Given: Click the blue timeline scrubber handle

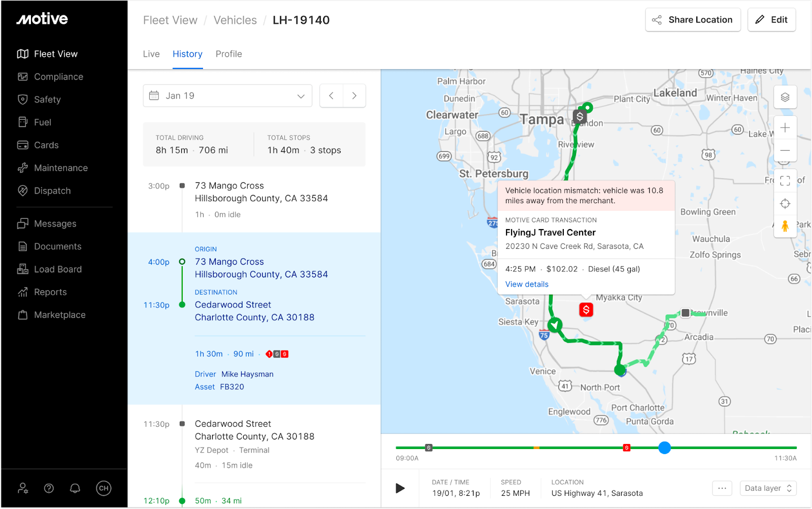Looking at the screenshot, I should pos(664,448).
